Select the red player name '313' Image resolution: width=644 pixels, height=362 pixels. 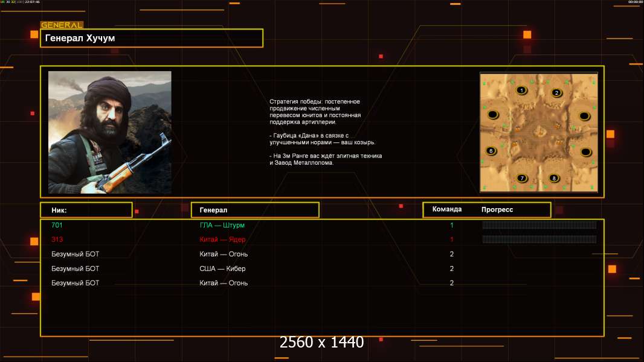(57, 240)
